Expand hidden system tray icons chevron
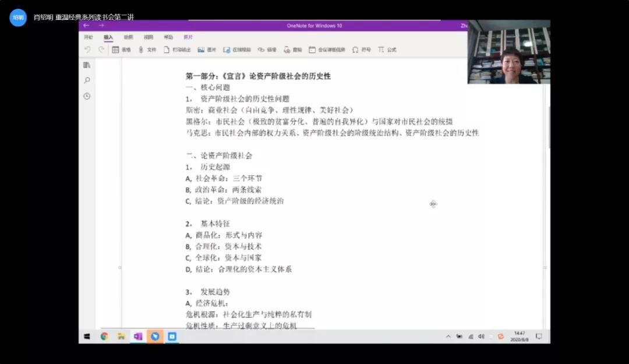Viewport: 629px width, 364px height. pos(448,337)
